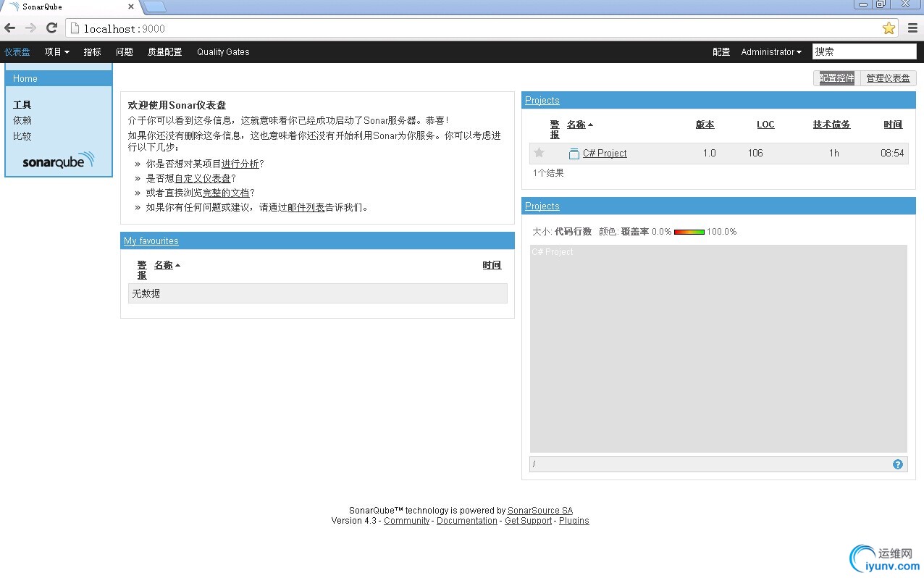Click into the 搜索 search field
Screen dimensions: 924x578
(865, 51)
